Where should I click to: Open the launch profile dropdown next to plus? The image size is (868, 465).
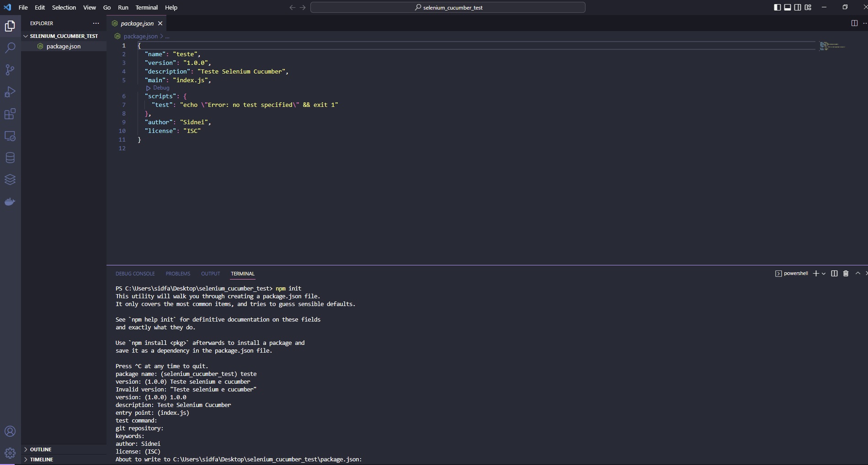(x=824, y=274)
